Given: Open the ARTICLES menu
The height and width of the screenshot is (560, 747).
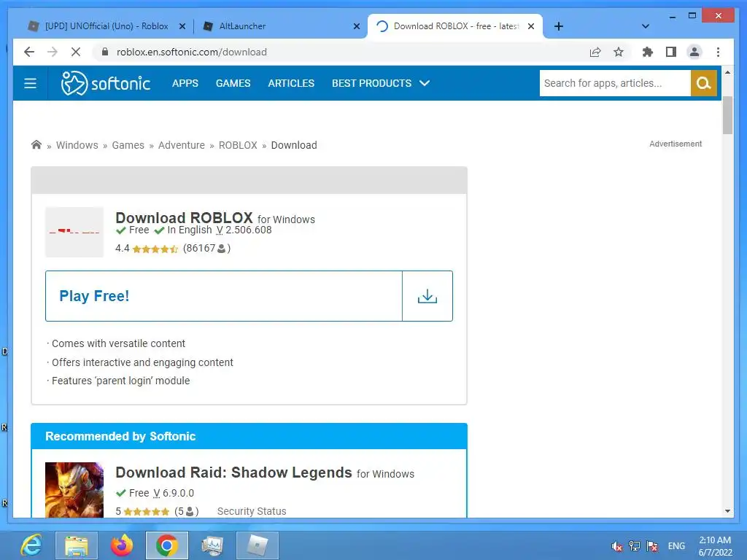Looking at the screenshot, I should pos(291,83).
